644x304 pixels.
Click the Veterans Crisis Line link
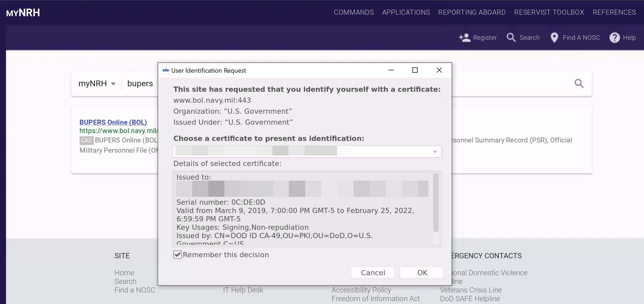(471, 290)
